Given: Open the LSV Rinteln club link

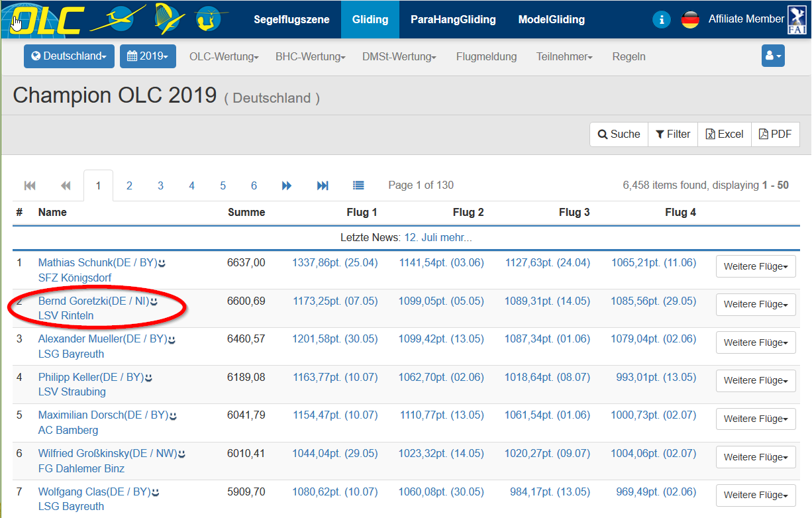Looking at the screenshot, I should pos(66,316).
